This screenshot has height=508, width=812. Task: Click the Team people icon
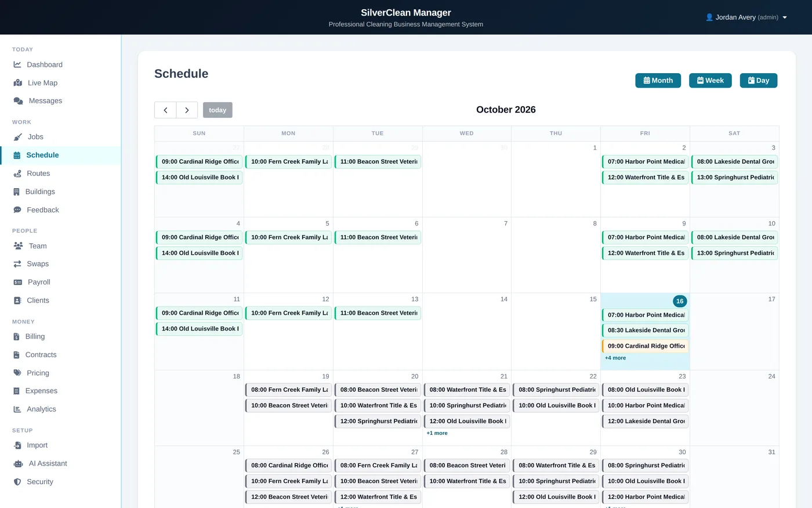tap(19, 246)
